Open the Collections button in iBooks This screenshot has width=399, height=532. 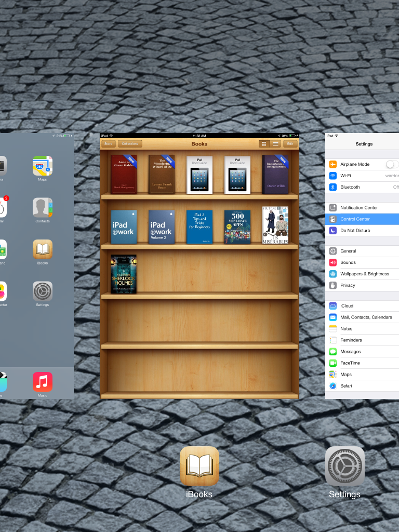click(130, 144)
